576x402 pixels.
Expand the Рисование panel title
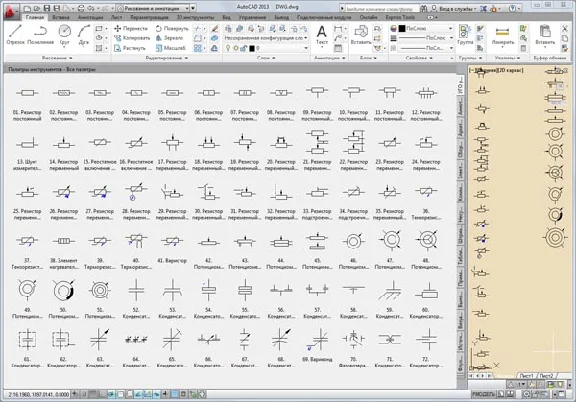(x=57, y=58)
